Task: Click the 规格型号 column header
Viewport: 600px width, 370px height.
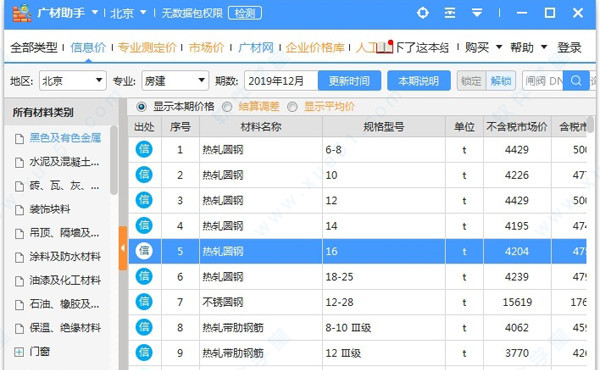Action: (x=384, y=127)
